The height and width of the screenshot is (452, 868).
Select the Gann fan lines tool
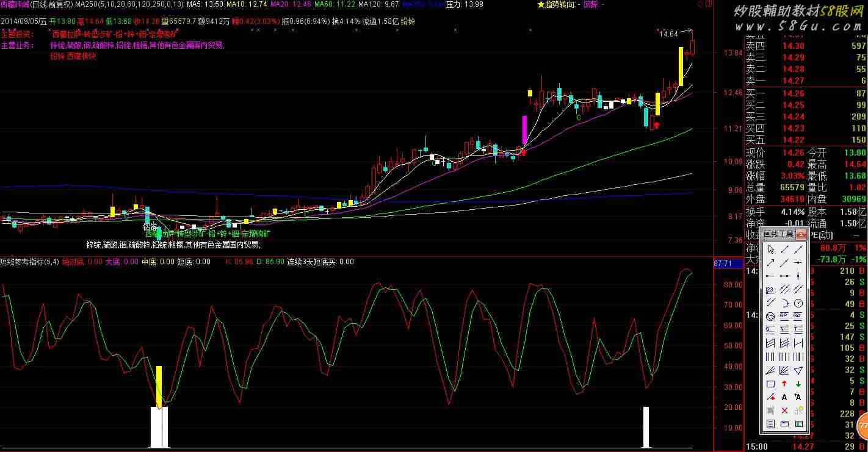tap(784, 370)
